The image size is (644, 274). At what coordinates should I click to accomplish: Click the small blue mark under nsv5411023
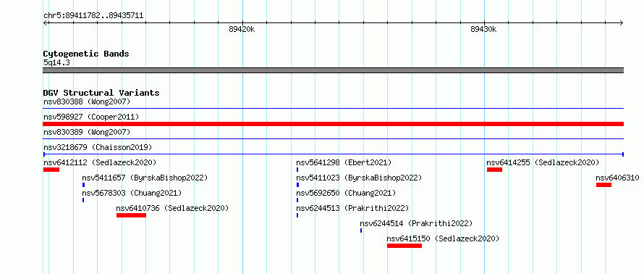pos(297,185)
